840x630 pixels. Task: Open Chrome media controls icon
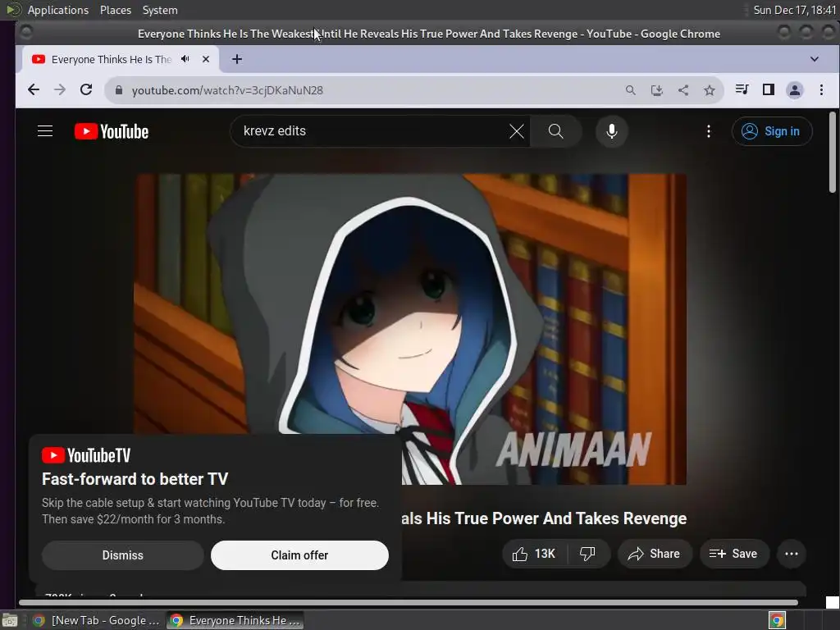(x=742, y=89)
